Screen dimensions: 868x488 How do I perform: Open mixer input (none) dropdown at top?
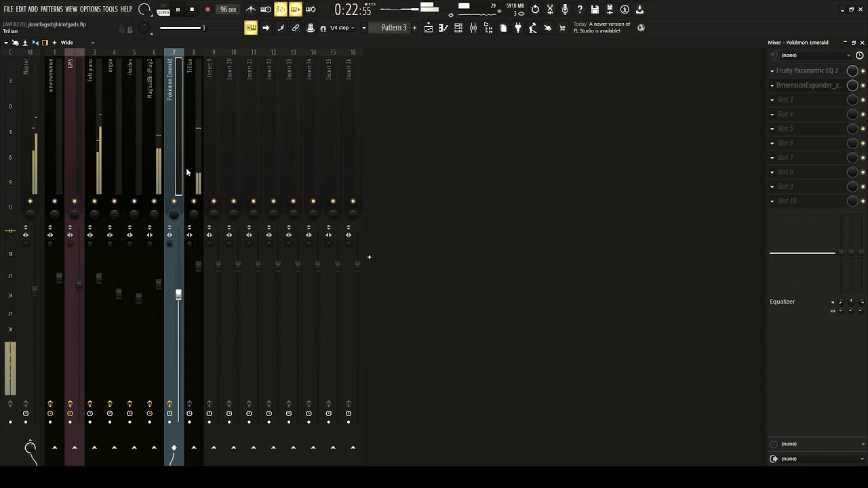(x=816, y=56)
